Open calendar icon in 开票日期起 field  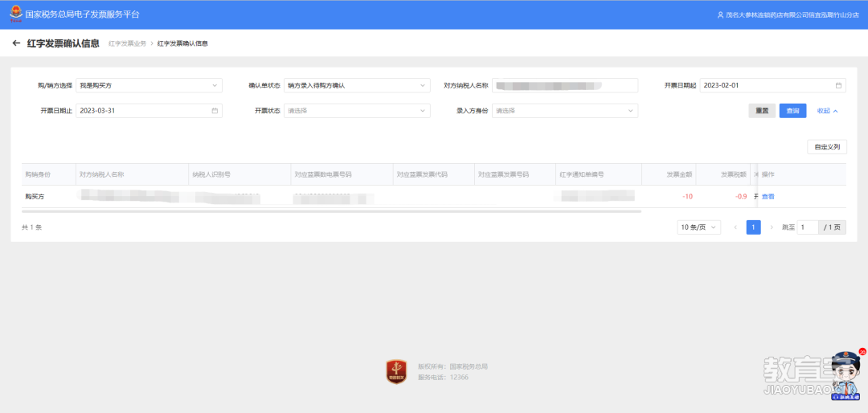coord(838,85)
